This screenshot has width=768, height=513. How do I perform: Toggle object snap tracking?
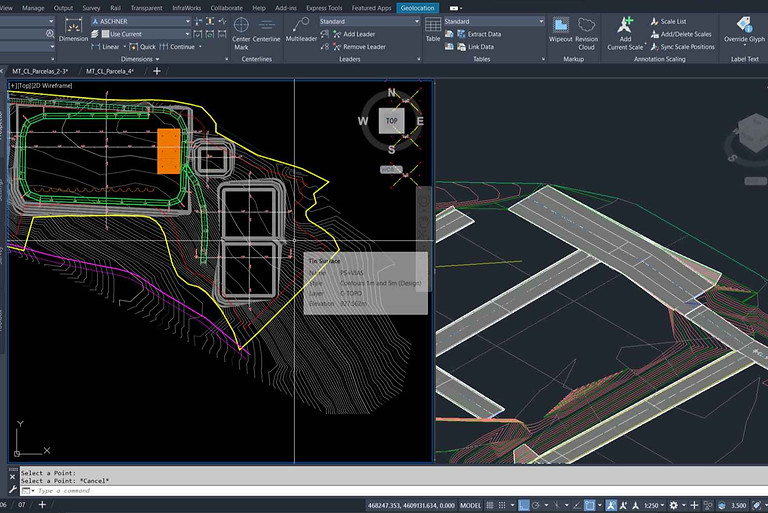[577, 505]
